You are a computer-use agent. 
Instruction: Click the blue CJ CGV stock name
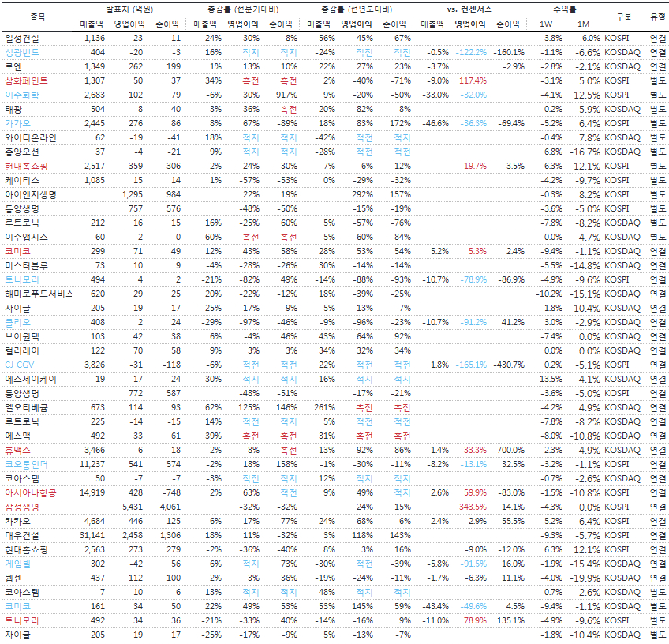click(19, 365)
